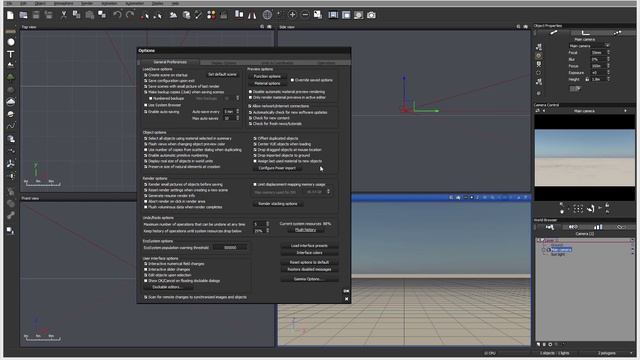Toggle Drop imported objects to ground checkbox
640x360 pixels.
click(255, 156)
